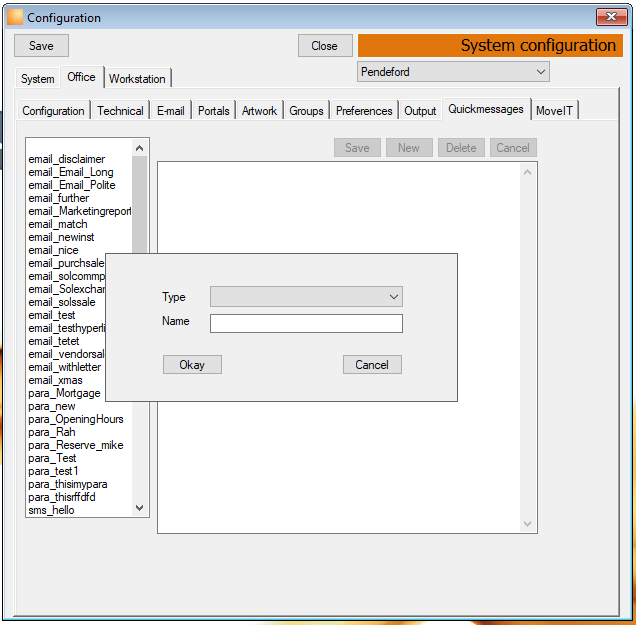Screen dimensions: 636x625
Task: Click the greyed Save quickmessage button
Action: [357, 148]
